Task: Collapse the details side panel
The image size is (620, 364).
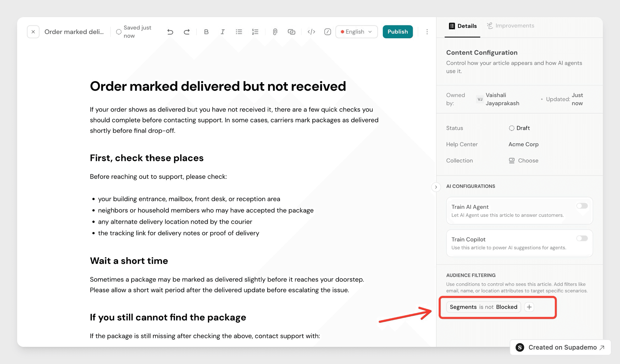Action: click(x=436, y=187)
